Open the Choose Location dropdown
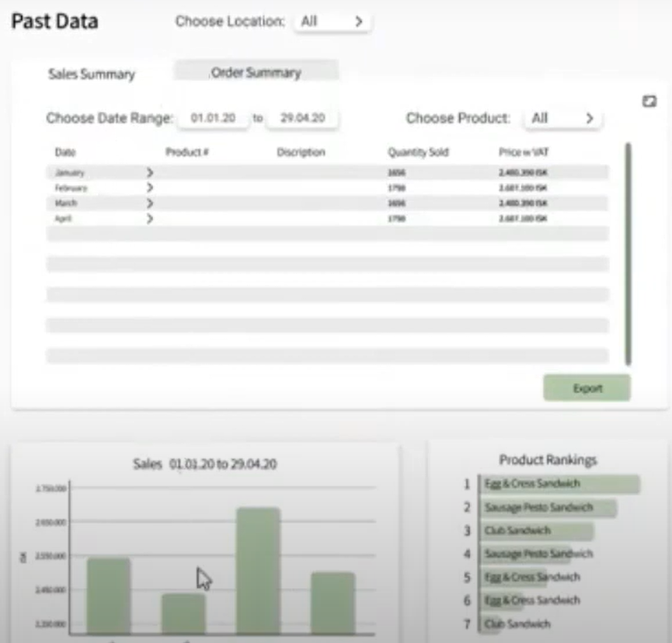672x643 pixels. point(333,22)
